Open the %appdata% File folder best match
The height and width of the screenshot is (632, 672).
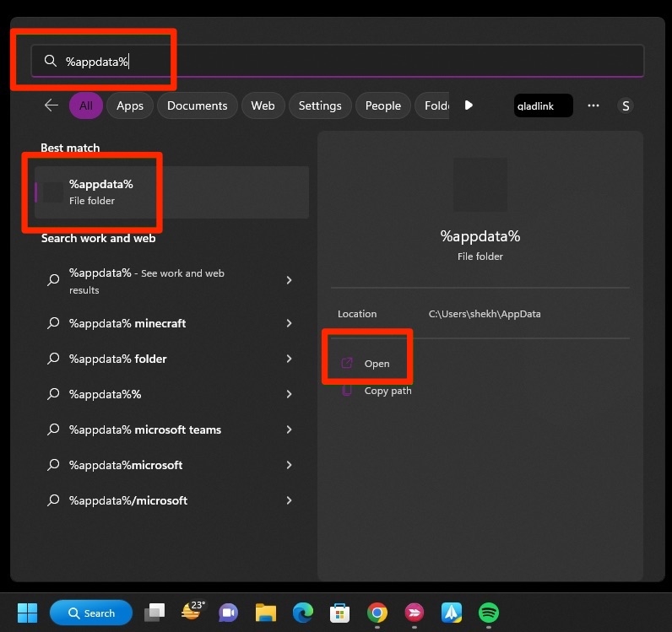pos(171,192)
